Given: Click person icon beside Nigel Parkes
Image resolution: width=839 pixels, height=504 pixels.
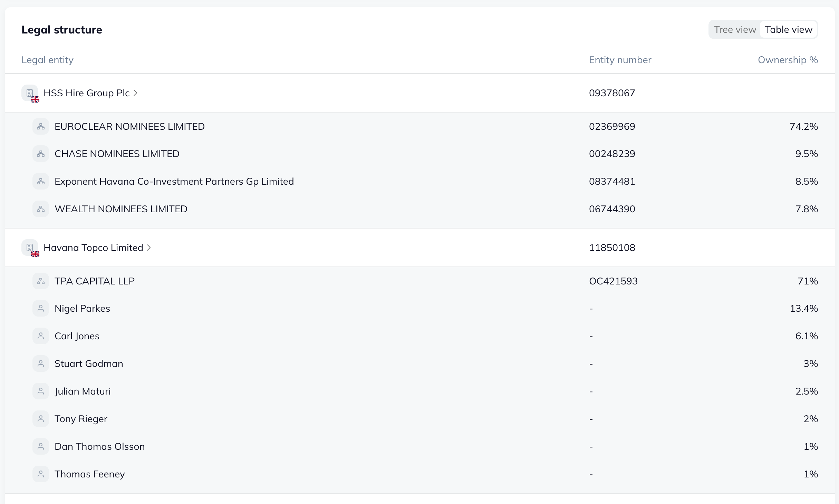Looking at the screenshot, I should tap(41, 308).
